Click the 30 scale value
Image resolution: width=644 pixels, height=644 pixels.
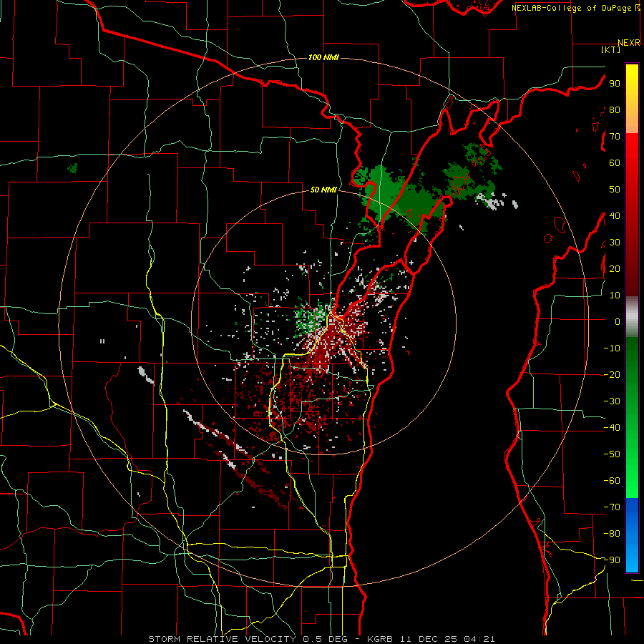[x=615, y=243]
